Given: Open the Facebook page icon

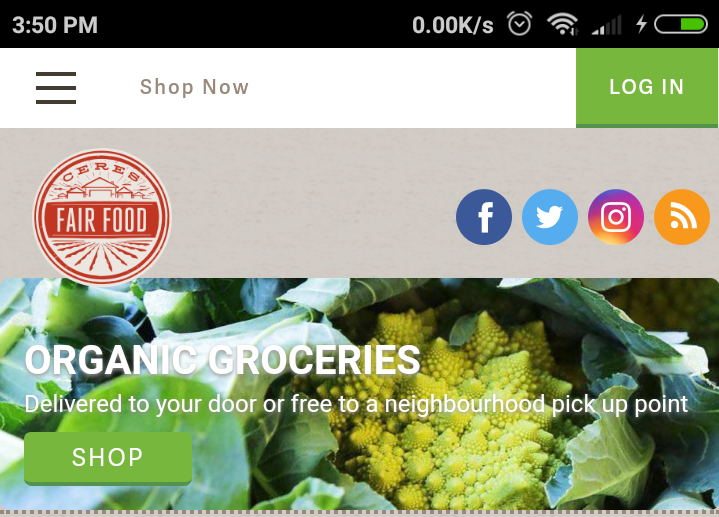Looking at the screenshot, I should [x=484, y=217].
